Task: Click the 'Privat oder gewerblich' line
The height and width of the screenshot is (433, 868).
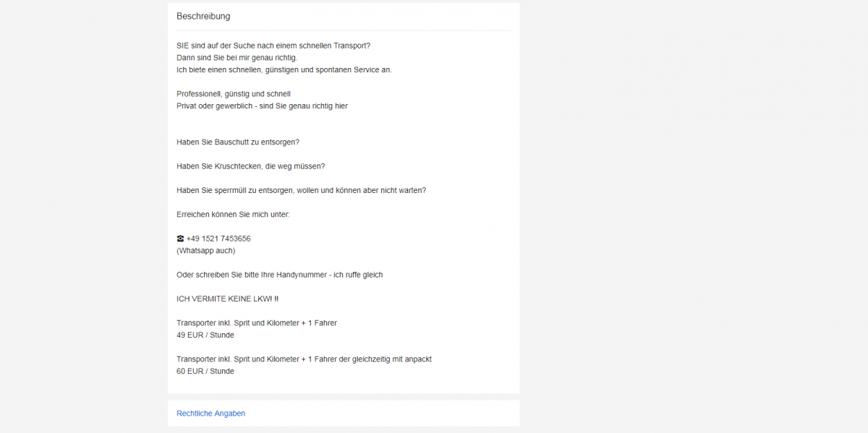Action: pyautogui.click(x=262, y=106)
